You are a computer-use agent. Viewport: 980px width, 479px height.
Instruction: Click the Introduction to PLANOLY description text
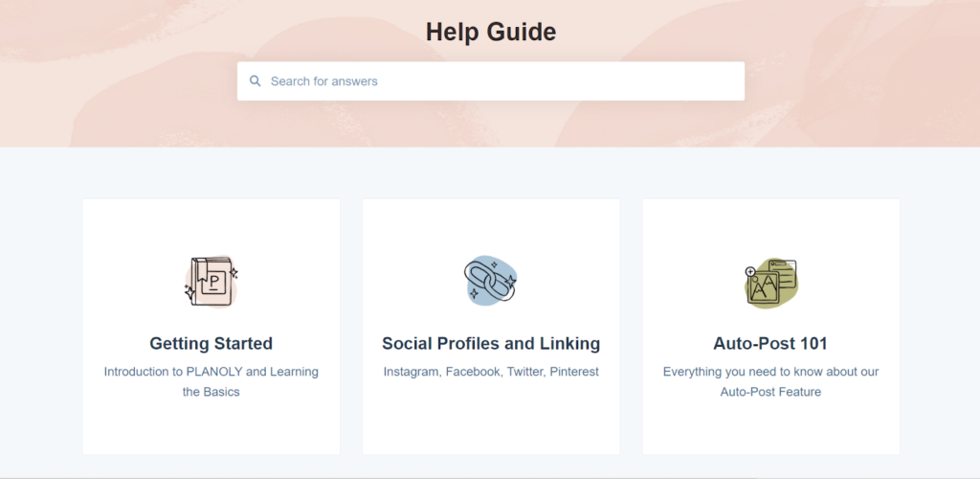click(x=212, y=382)
